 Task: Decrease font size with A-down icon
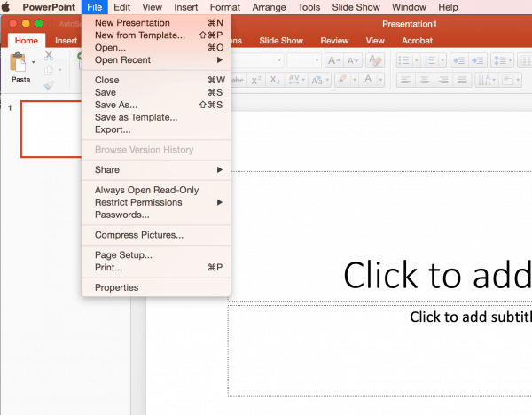coord(353,60)
